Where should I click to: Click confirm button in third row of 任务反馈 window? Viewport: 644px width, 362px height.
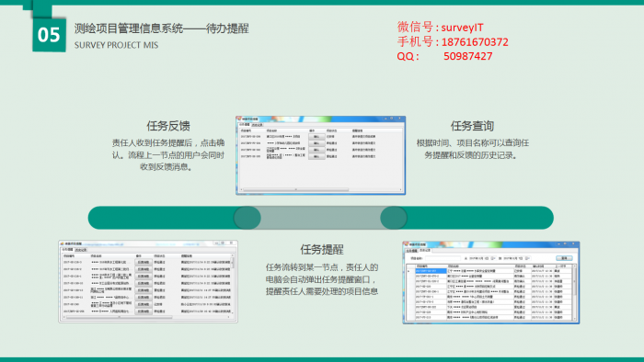(316, 150)
